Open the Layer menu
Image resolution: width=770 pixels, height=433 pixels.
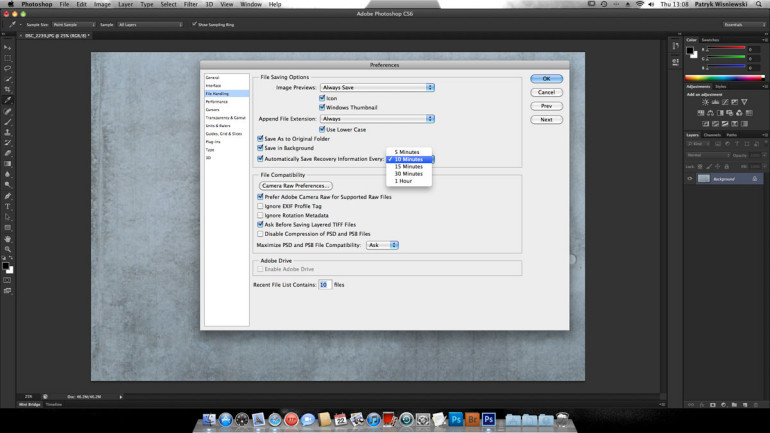125,4
